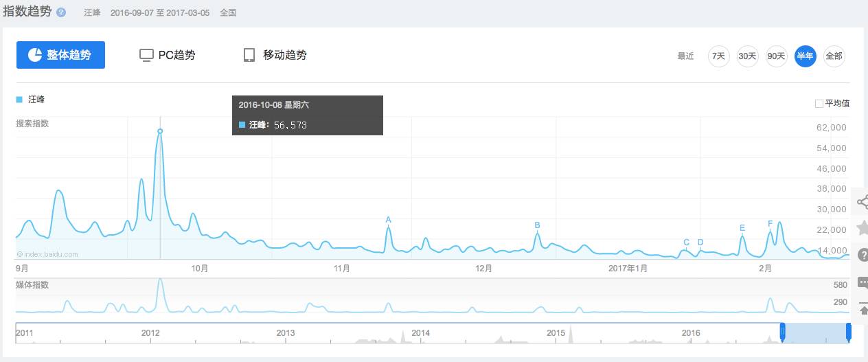Choose the 7天 range button
The height and width of the screenshot is (362, 868).
pyautogui.click(x=718, y=56)
